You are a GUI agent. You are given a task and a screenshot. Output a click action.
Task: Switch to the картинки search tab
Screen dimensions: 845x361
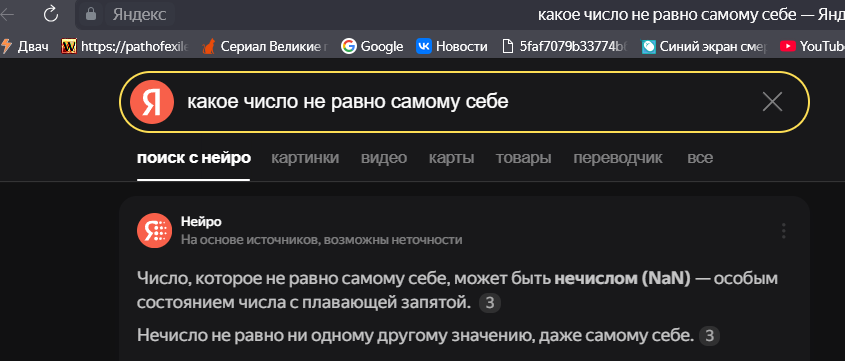point(305,158)
